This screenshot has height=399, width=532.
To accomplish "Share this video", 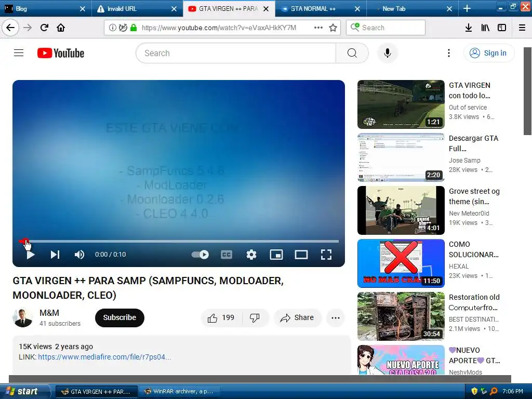I will [x=297, y=317].
